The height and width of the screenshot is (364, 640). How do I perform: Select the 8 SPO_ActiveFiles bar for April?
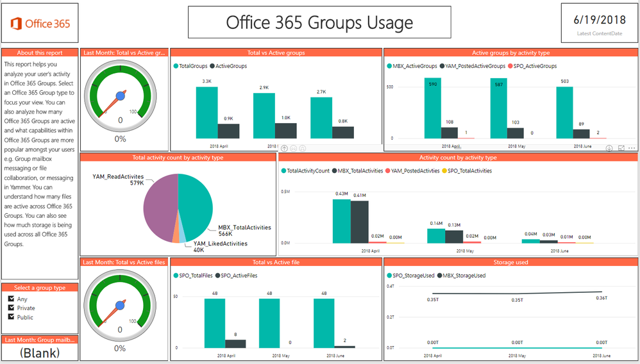[x=235, y=344]
